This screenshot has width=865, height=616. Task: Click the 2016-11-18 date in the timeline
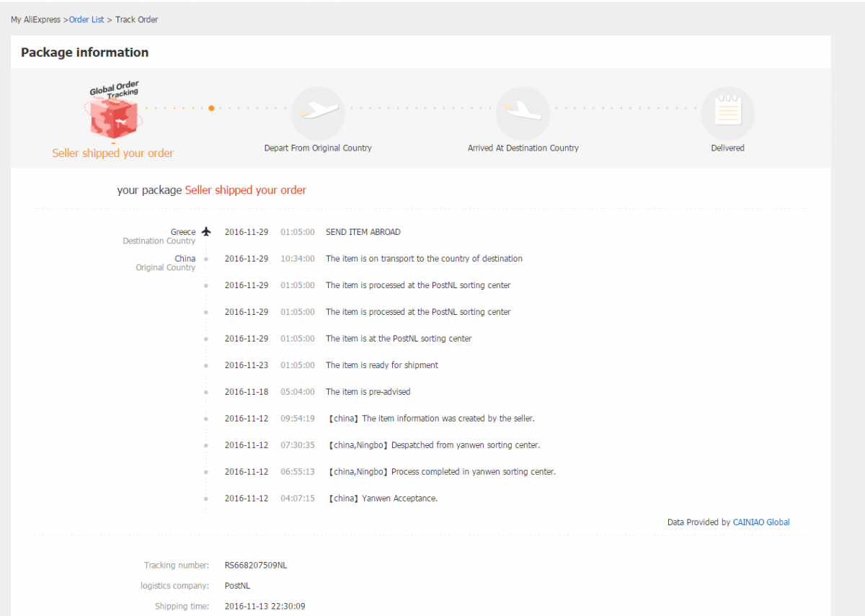click(x=247, y=392)
